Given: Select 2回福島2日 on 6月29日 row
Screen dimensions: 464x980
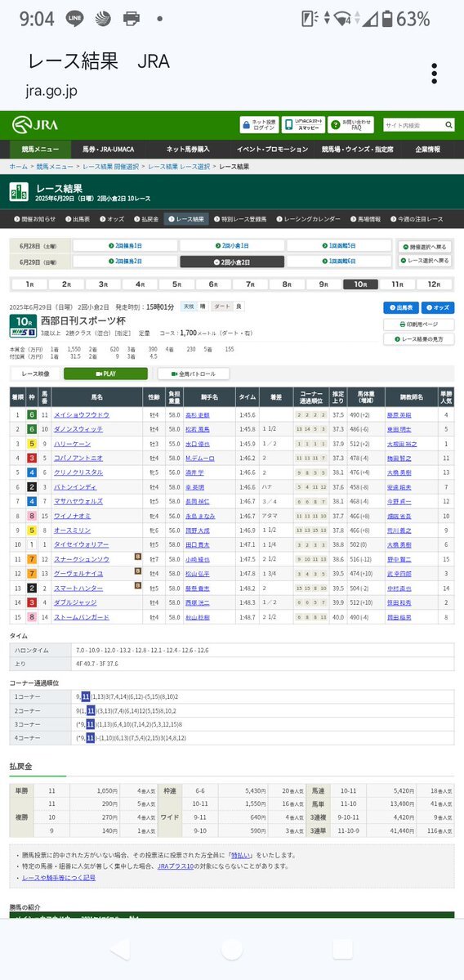Looking at the screenshot, I should (x=125, y=262).
